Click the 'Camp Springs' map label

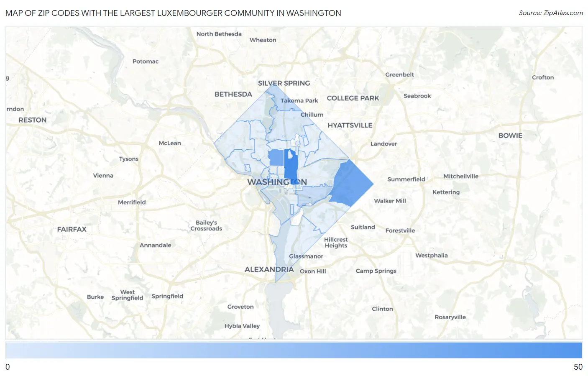pos(376,271)
